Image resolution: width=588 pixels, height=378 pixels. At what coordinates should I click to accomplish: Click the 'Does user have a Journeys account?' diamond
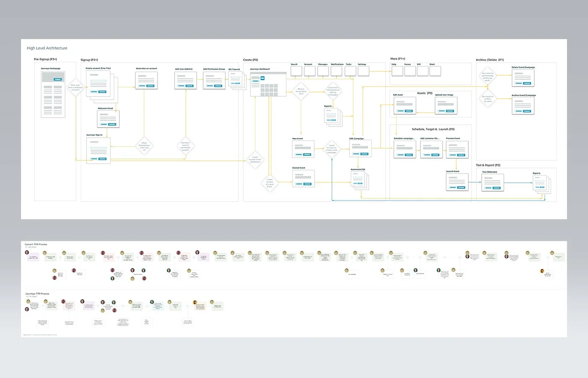[x=75, y=87]
